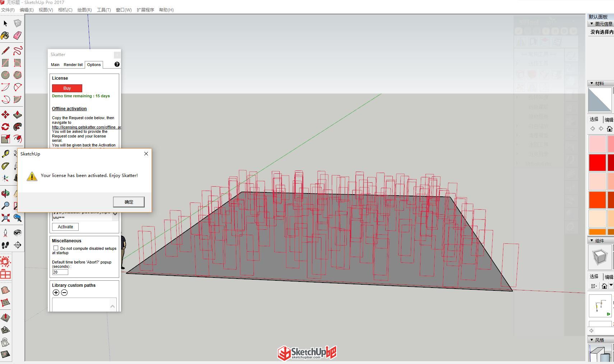Select the Previous view tool
The height and width of the screenshot is (364, 614).
tap(18, 218)
